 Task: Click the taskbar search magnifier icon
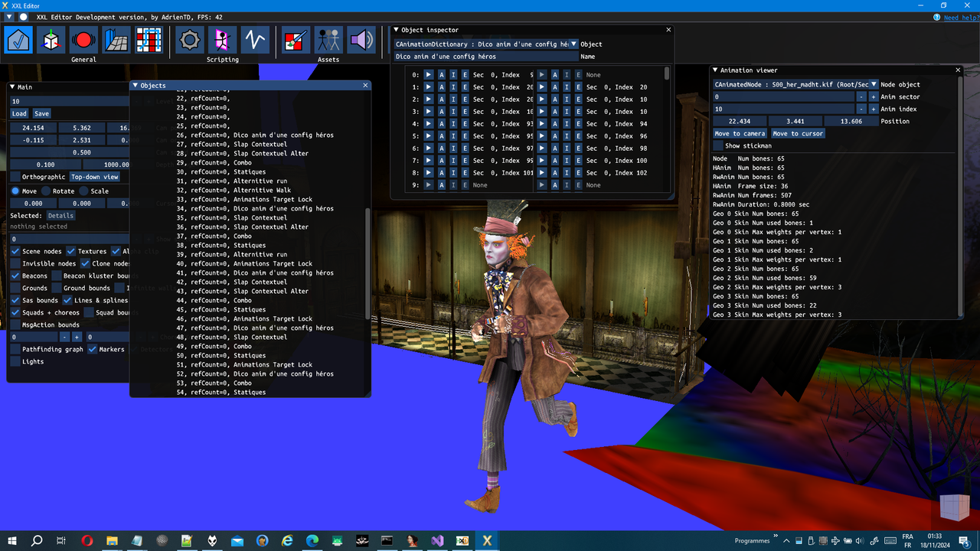pyautogui.click(x=37, y=540)
